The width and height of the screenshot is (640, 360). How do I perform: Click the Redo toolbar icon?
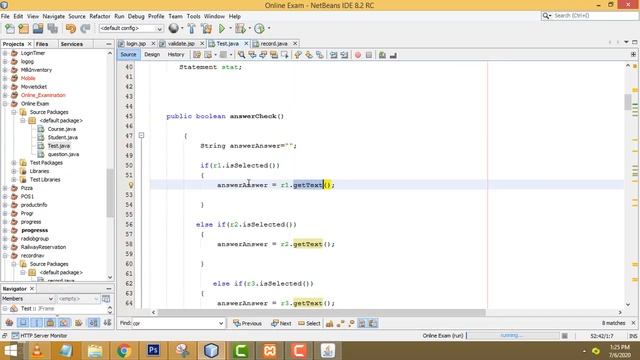coord(85,29)
